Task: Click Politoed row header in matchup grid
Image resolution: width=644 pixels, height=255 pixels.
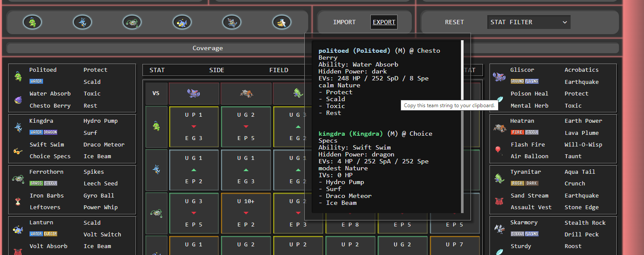Action: point(156,127)
